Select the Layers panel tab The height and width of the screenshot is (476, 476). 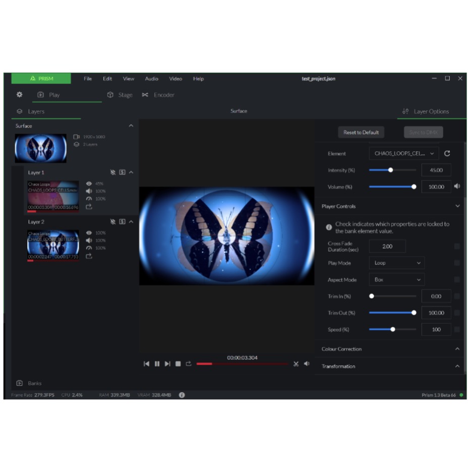(x=46, y=112)
